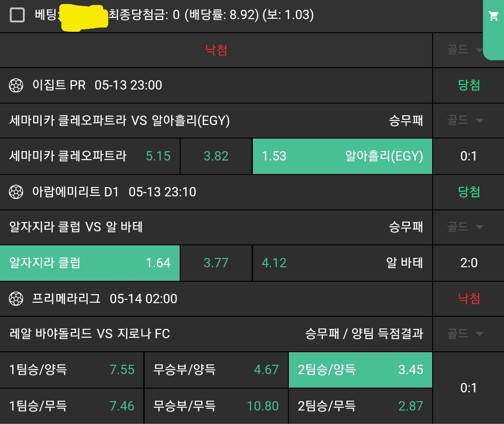The width and height of the screenshot is (504, 424).
Task: Click soccer ball icon beside 아랍에미리트 D1
Action: (16, 192)
